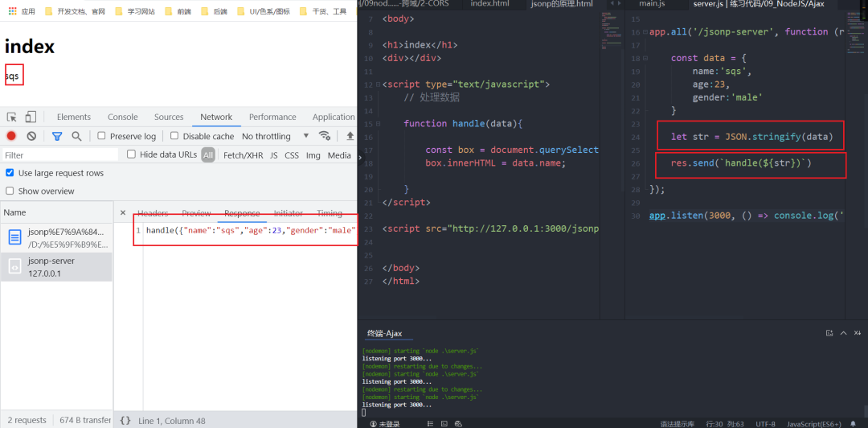Switch to the Elements tab
The height and width of the screenshot is (428, 868).
pos(74,117)
